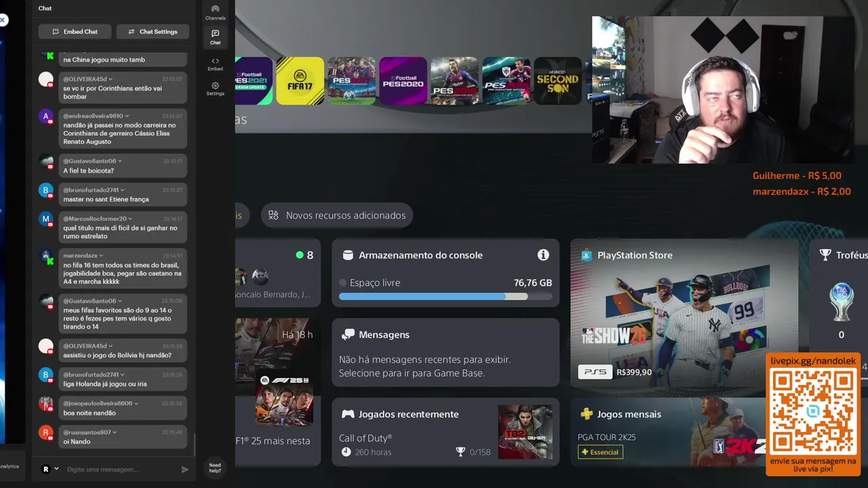Screen dimensions: 868x488
Task: Click 'marzendazx - R$ 2,00' donation text
Action: 802,192
